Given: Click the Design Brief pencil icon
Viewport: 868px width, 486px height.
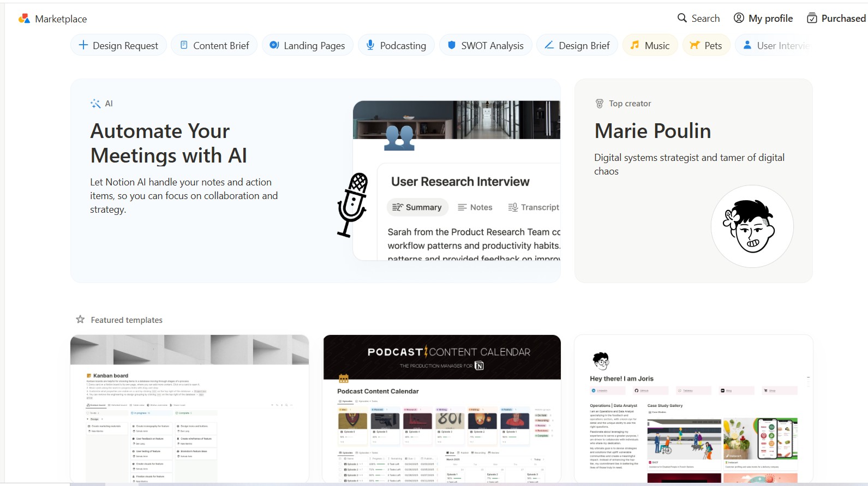Looking at the screenshot, I should [x=549, y=45].
